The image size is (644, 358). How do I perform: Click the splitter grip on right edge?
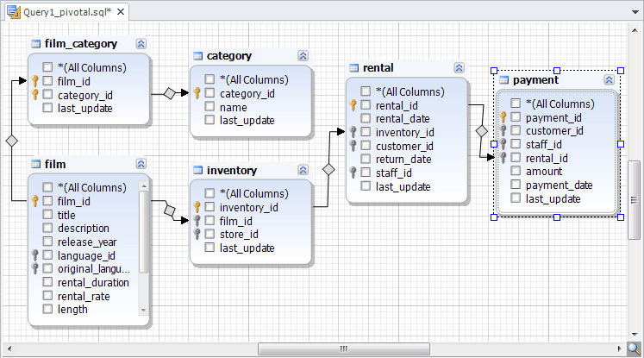coord(635,200)
